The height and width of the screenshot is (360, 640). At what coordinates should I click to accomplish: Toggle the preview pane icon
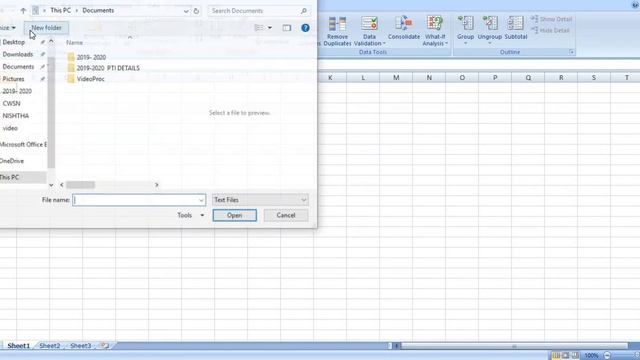(287, 28)
